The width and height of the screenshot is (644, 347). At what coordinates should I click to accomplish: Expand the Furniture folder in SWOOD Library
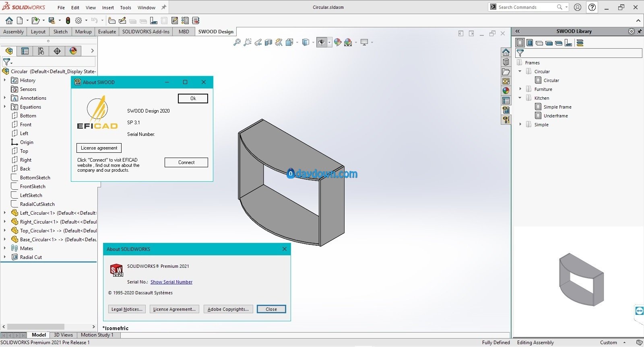pos(520,89)
